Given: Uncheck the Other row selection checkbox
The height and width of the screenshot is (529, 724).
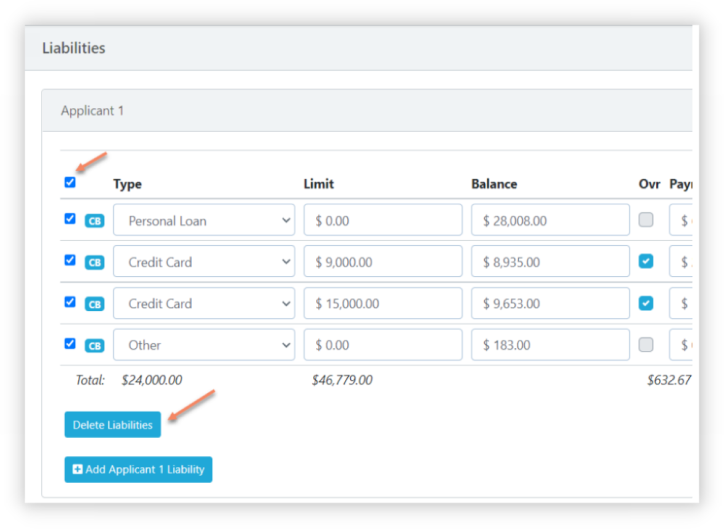Looking at the screenshot, I should [x=70, y=343].
